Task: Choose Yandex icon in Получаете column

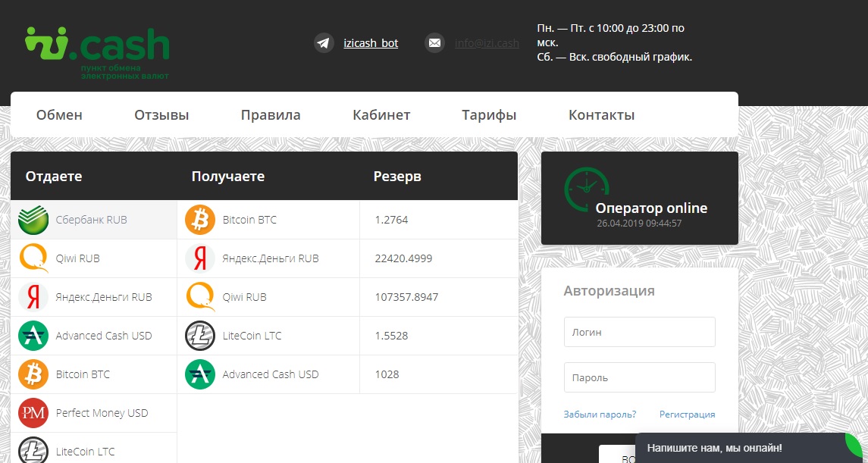Action: (x=200, y=258)
